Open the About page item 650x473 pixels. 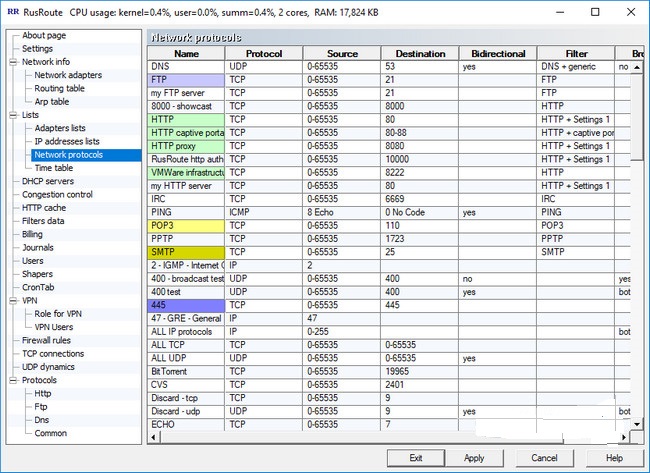click(x=44, y=35)
